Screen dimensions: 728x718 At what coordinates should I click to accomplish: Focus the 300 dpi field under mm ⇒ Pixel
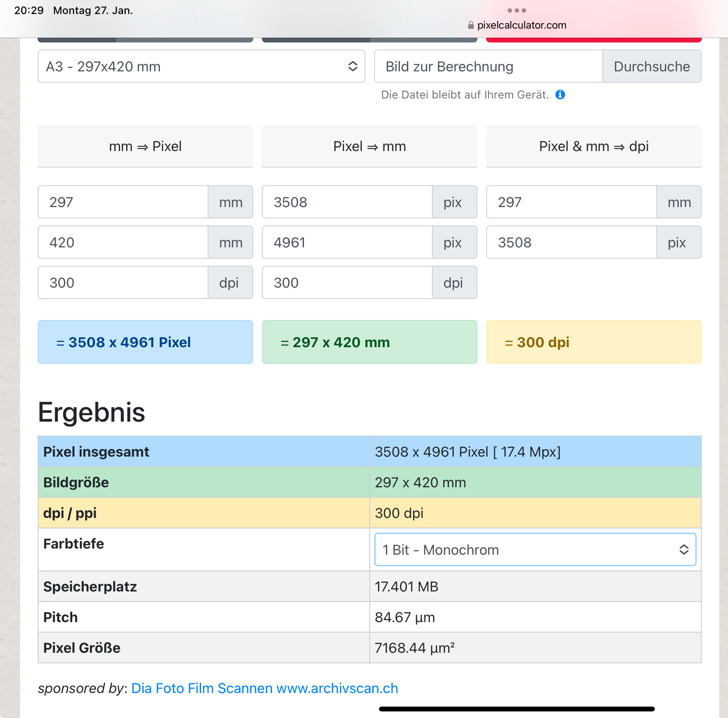coord(123,283)
